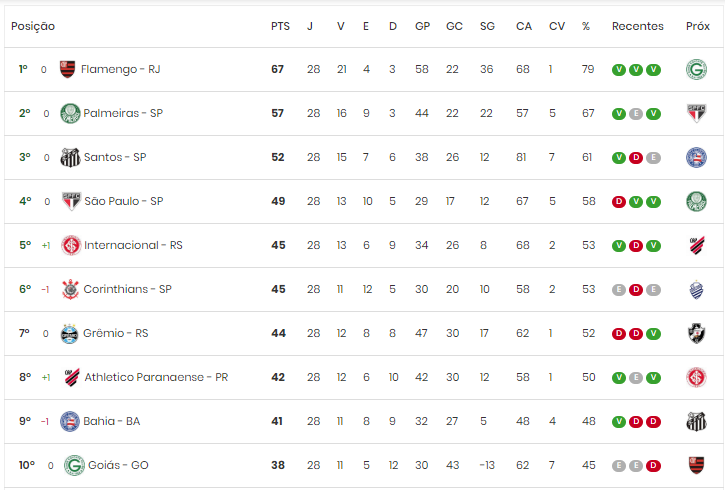Click red D result badge in Santos row
The width and height of the screenshot is (725, 490).
636,158
